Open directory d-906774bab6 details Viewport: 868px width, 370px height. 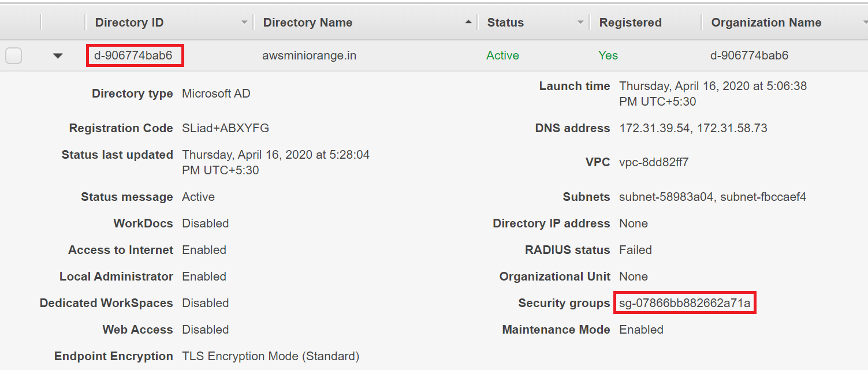click(134, 55)
